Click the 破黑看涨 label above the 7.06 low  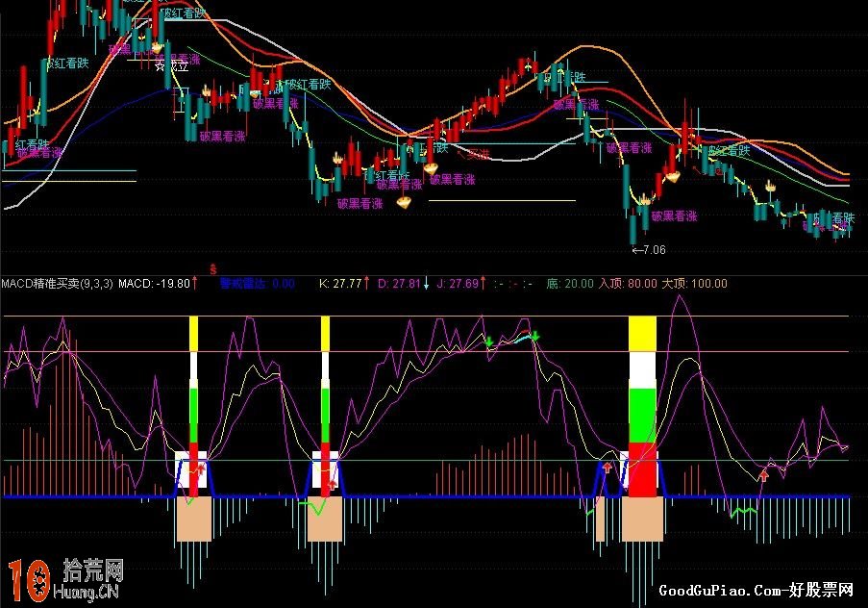click(x=674, y=216)
